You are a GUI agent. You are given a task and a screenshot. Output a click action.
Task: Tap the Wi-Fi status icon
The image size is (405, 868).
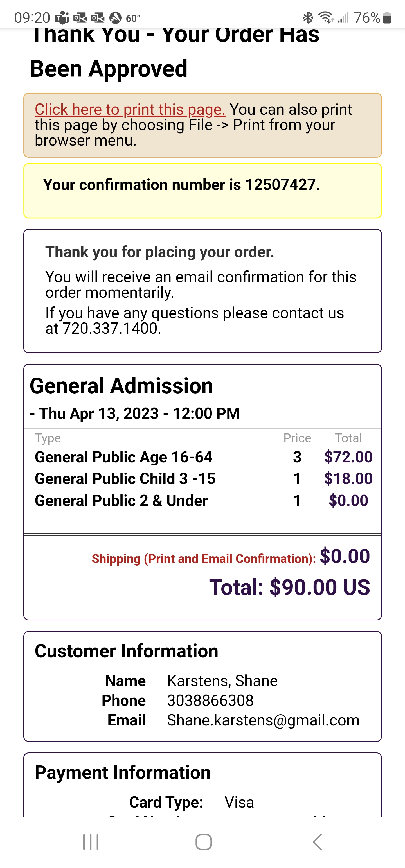[x=326, y=17]
